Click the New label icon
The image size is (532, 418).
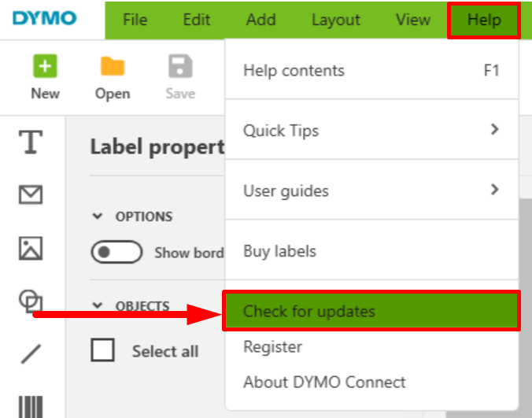(x=45, y=67)
